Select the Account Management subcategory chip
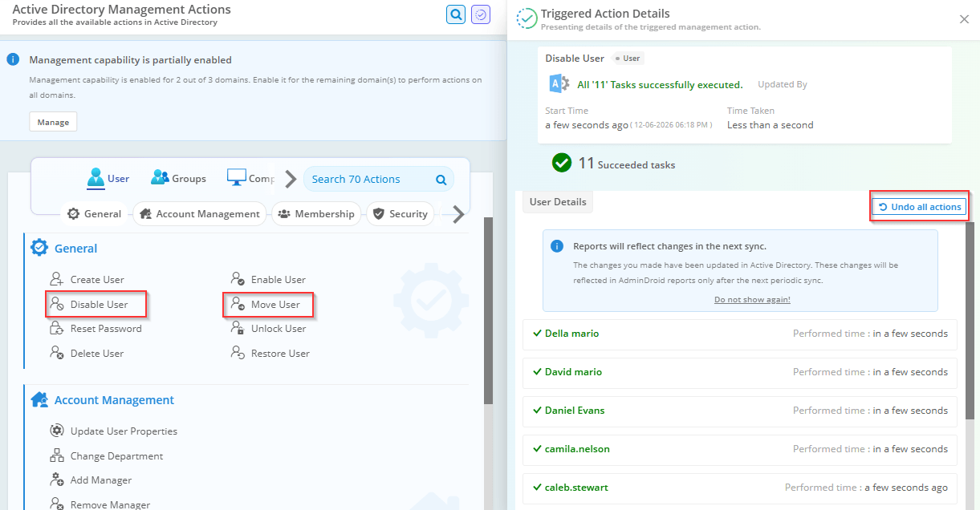This screenshot has width=980, height=510. (200, 214)
